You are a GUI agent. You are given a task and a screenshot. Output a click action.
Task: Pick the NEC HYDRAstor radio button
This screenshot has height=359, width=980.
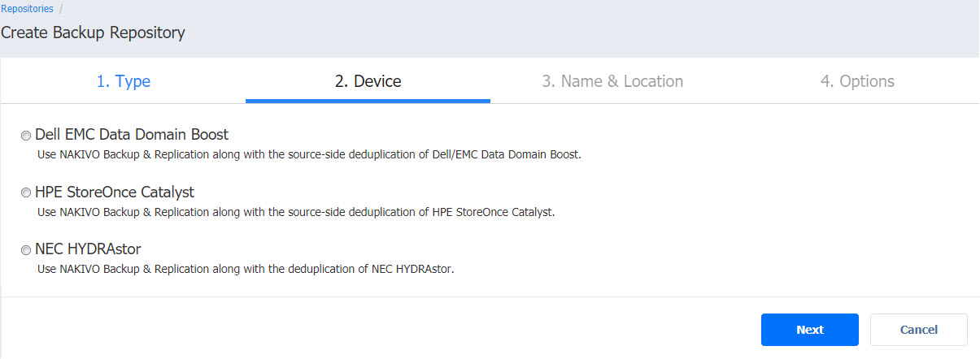coord(27,250)
